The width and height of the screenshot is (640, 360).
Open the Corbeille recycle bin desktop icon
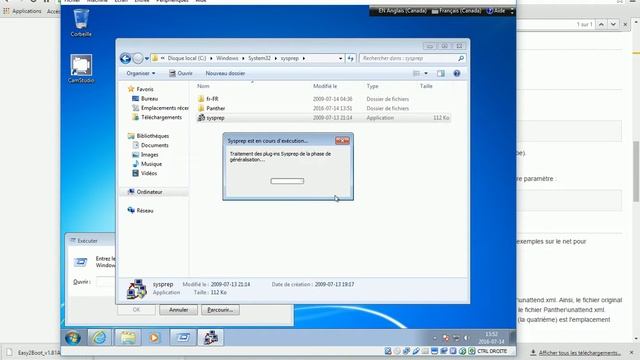click(x=81, y=23)
